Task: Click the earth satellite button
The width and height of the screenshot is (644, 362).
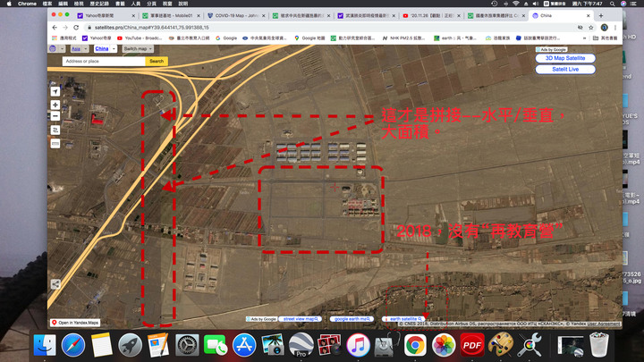Action: coord(403,319)
